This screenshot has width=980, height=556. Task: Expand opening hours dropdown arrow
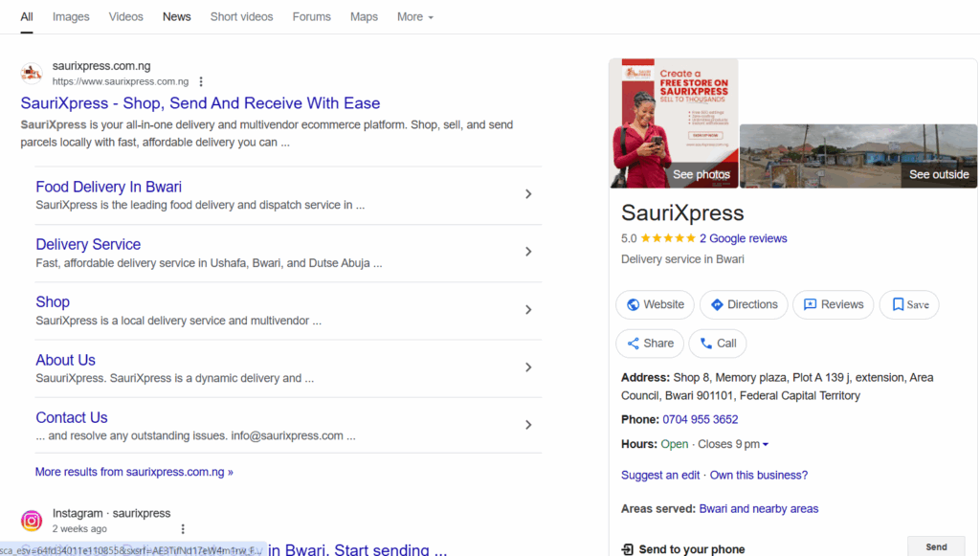click(765, 445)
